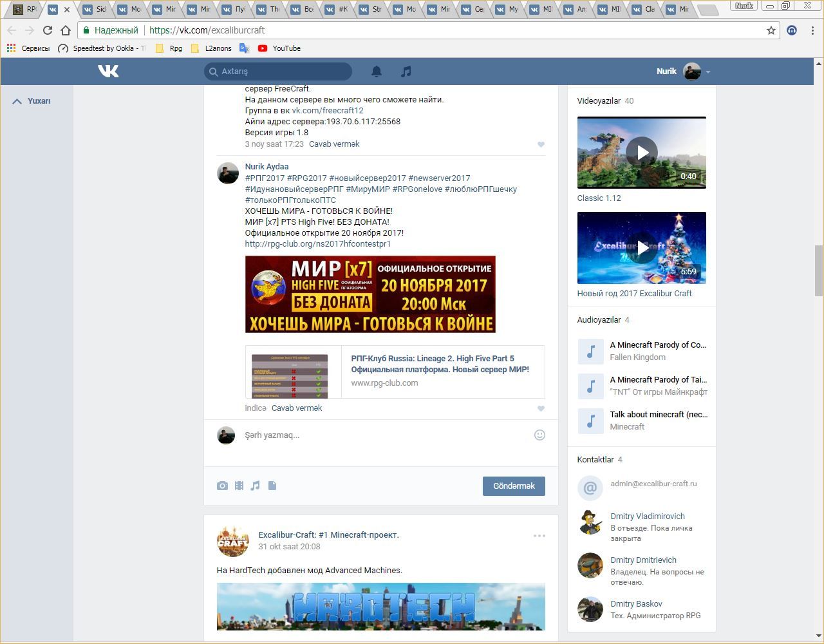
Task: Click the page vertical scrollbar thumb
Action: point(819,270)
